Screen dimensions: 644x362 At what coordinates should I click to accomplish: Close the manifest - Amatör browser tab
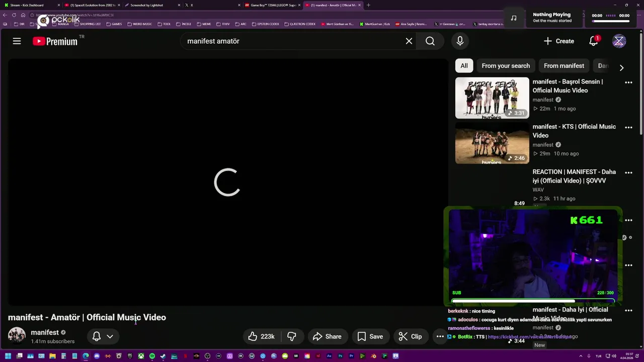coord(360,5)
